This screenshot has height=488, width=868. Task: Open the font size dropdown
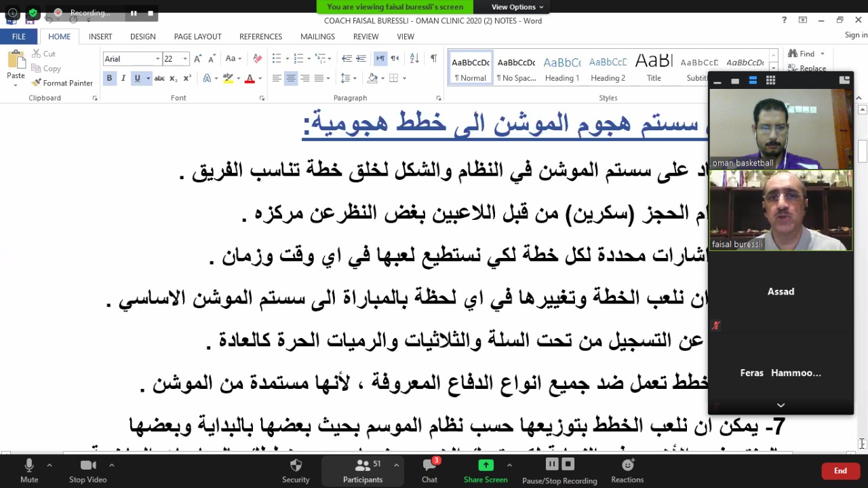click(185, 59)
